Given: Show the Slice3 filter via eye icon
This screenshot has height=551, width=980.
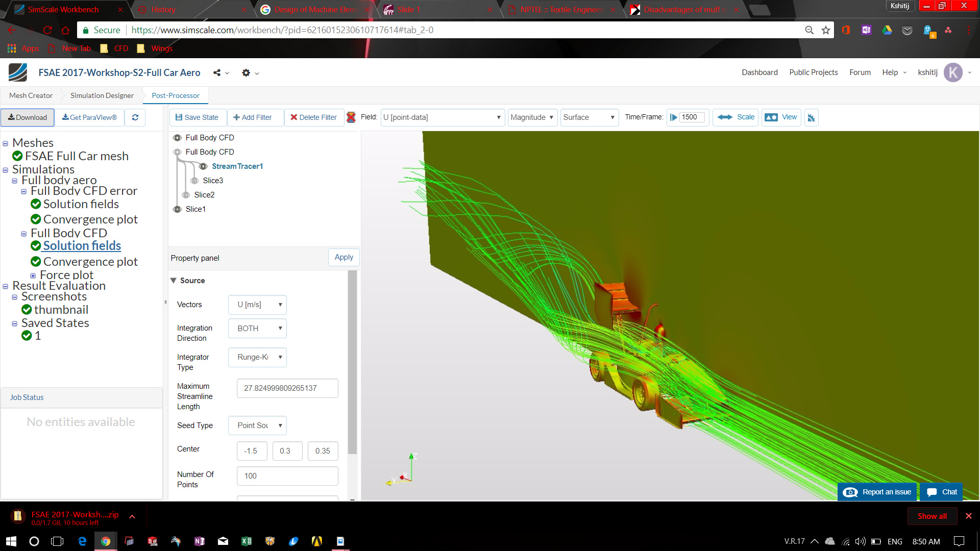Looking at the screenshot, I should coord(194,181).
